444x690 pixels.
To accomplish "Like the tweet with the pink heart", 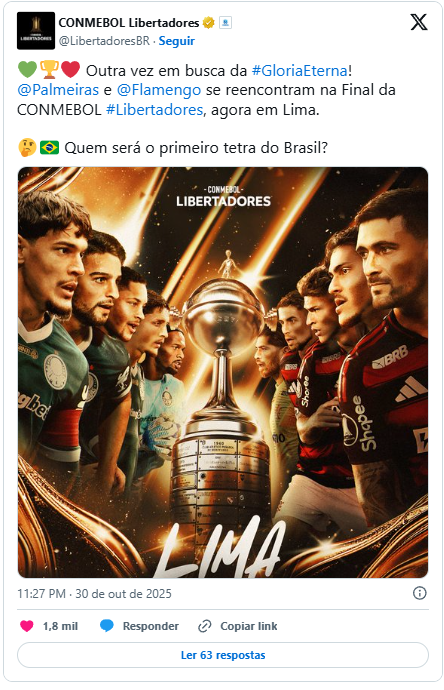I will [x=27, y=626].
